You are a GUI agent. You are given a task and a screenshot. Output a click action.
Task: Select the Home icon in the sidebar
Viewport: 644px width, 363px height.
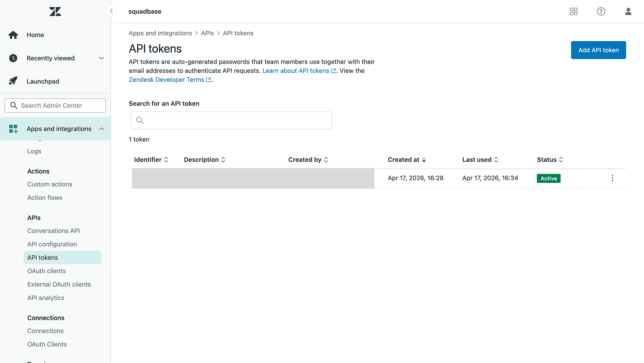[13, 35]
